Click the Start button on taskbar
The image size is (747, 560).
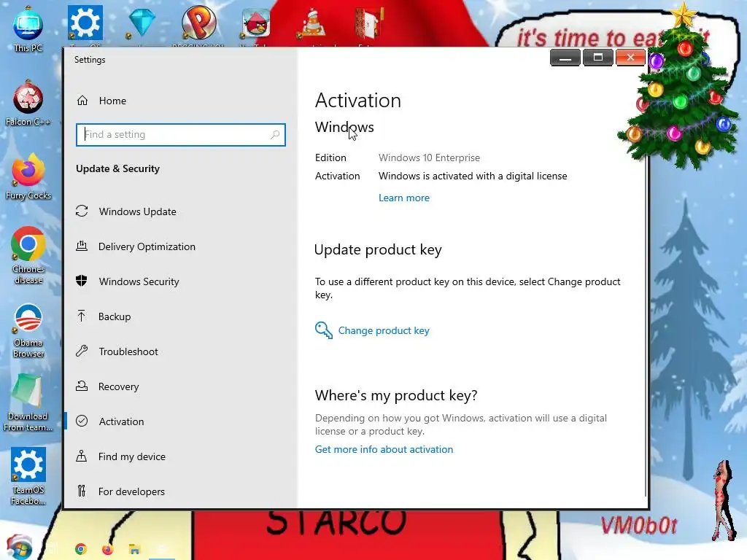click(19, 548)
